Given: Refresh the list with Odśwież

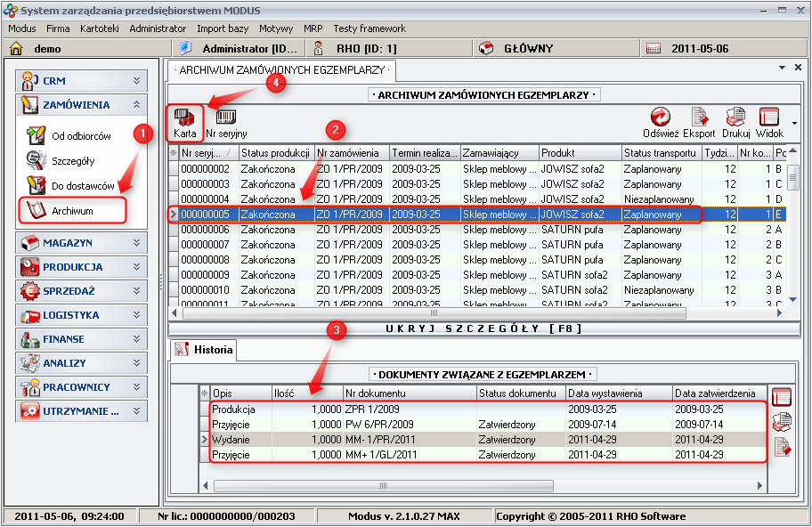Looking at the screenshot, I should (660, 122).
